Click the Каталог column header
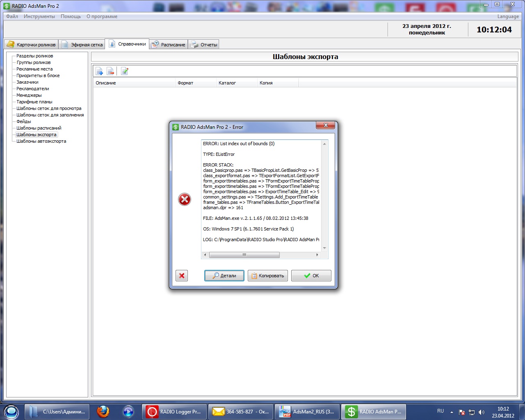Image resolution: width=525 pixels, height=420 pixels. (237, 83)
